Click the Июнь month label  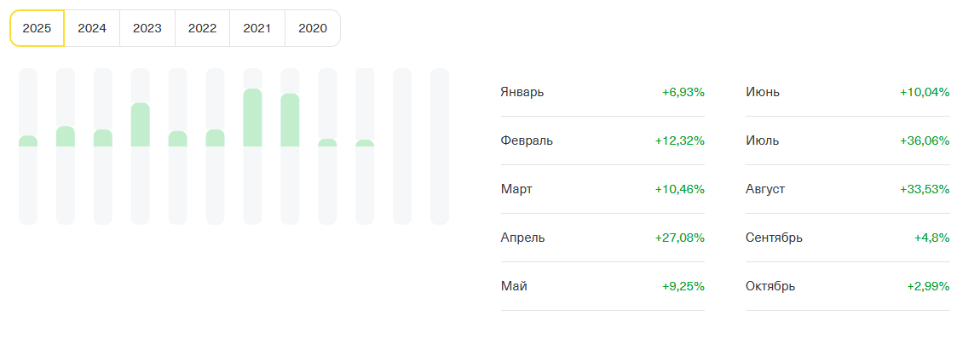pos(763,92)
